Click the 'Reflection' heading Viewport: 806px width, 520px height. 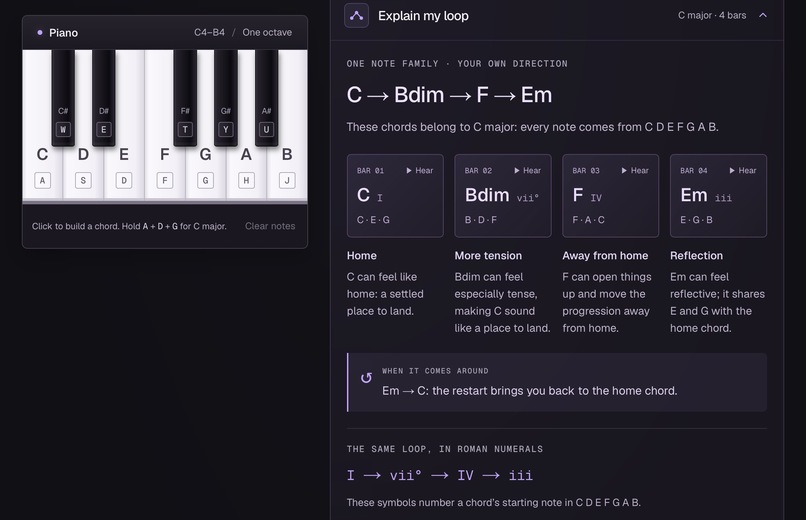[696, 256]
